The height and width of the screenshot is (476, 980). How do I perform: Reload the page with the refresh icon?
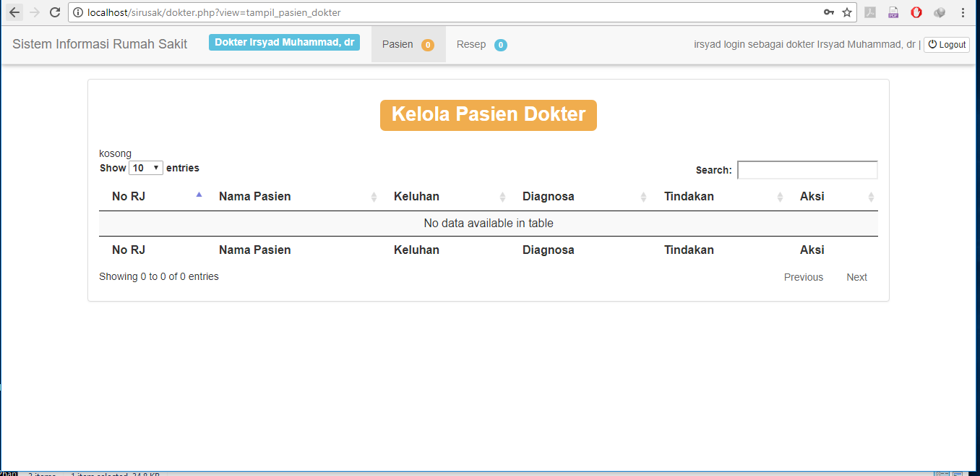[x=54, y=12]
